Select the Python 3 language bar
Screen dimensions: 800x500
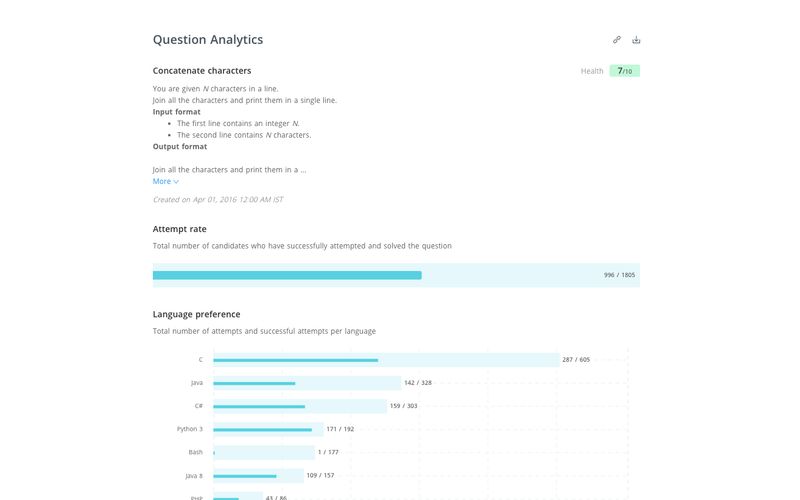point(267,429)
